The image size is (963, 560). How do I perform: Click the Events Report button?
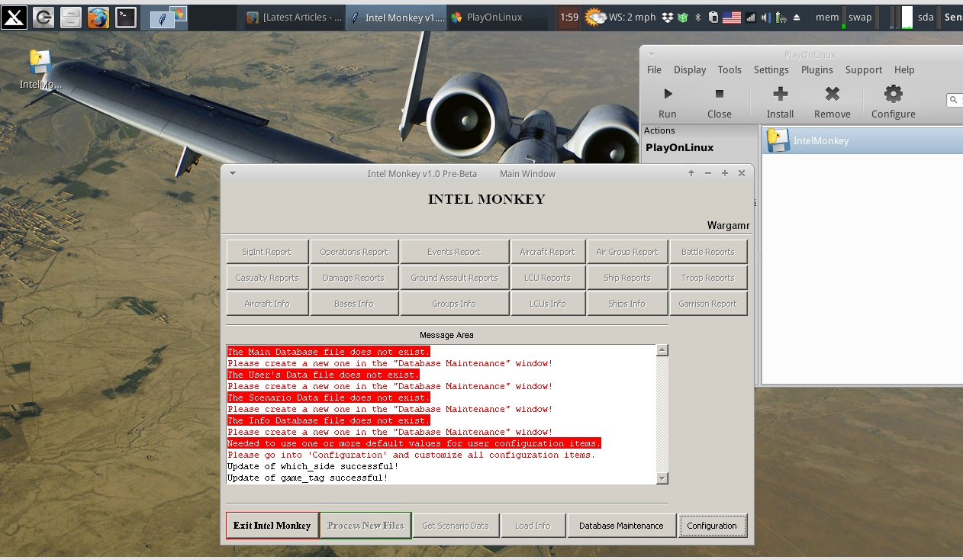(x=454, y=252)
